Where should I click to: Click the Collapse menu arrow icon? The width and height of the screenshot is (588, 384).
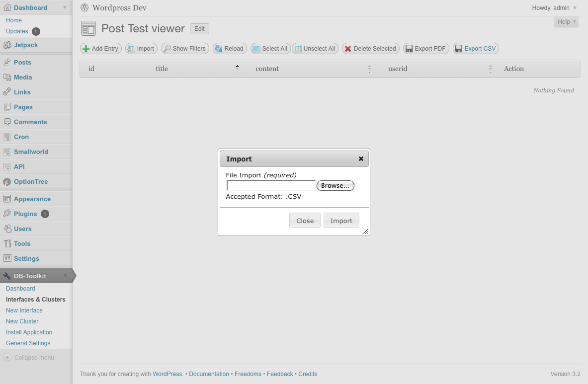tap(7, 357)
